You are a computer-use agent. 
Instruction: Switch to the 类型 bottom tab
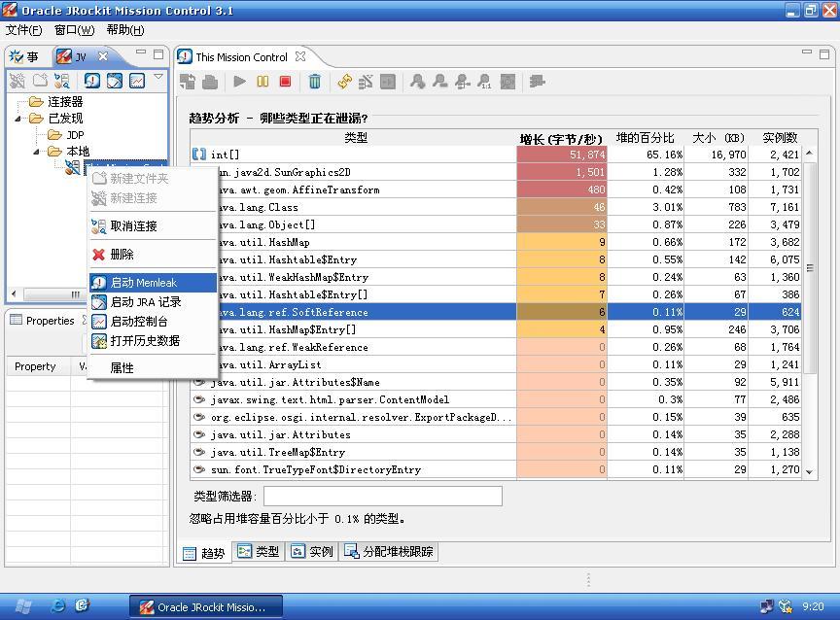(259, 551)
